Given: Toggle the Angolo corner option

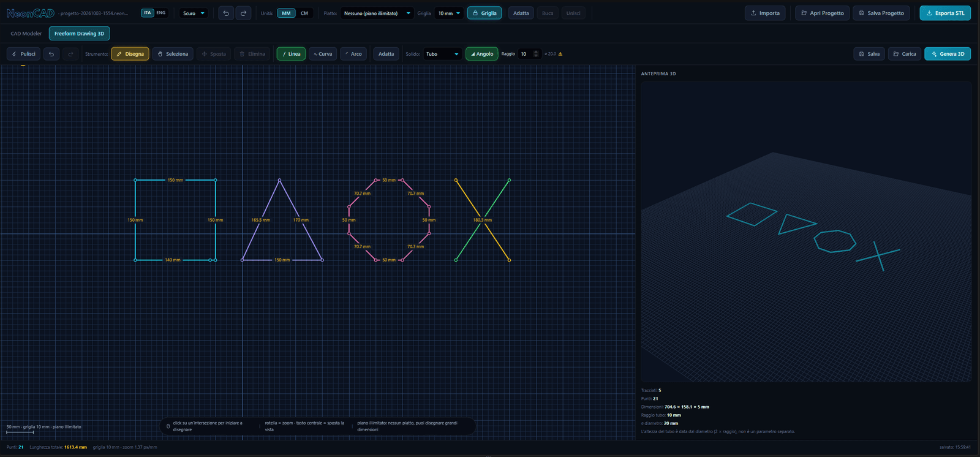Looking at the screenshot, I should pos(482,54).
